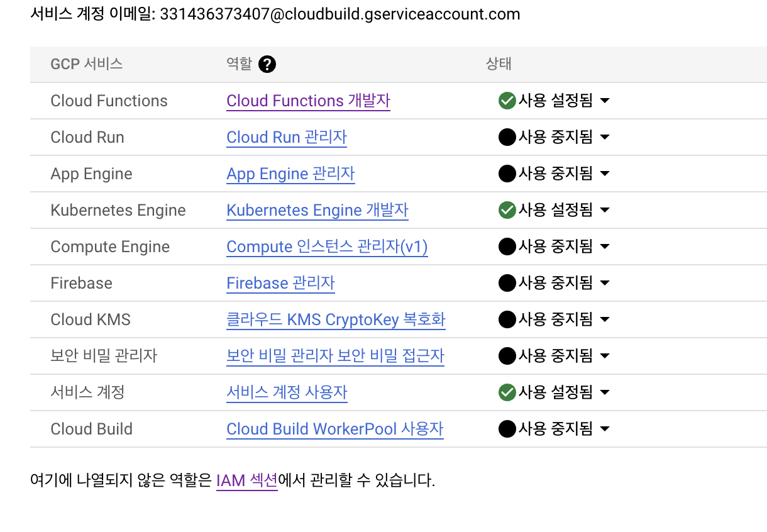This screenshot has width=767, height=532.
Task: Open the status dropdown arrow for Cloud KMS
Action: pyautogui.click(x=605, y=320)
